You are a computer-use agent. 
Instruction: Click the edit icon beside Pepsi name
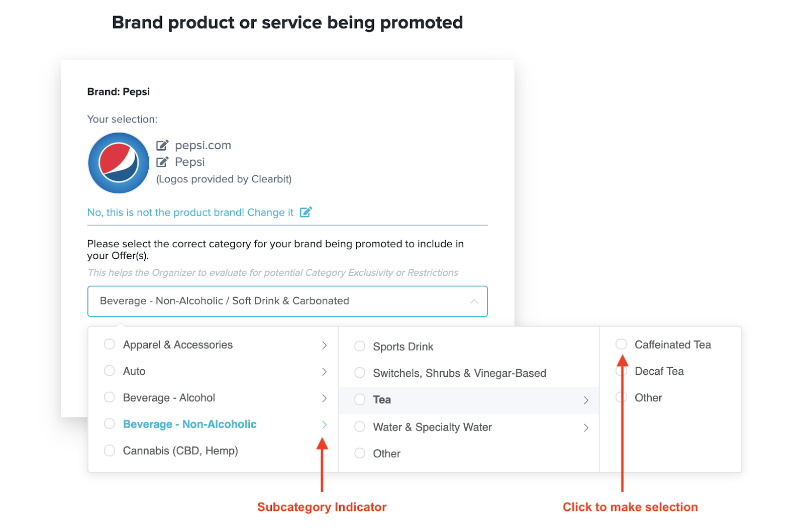click(162, 162)
